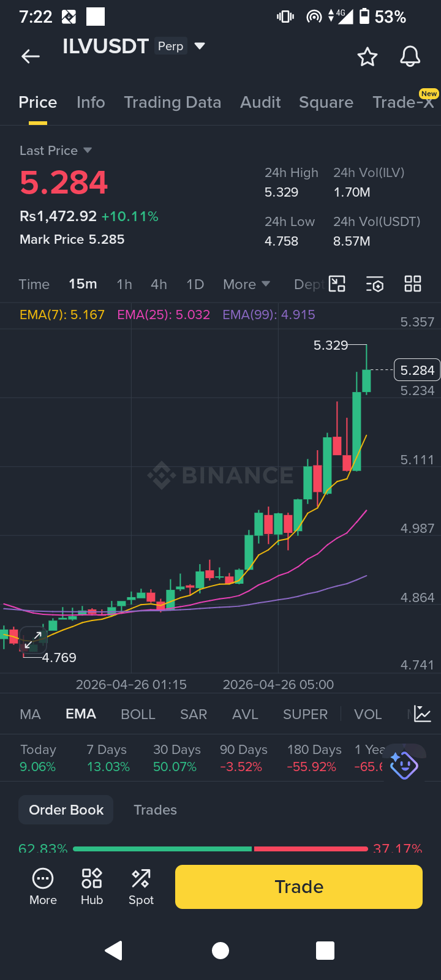Tap the battery icon in the status bar
The width and height of the screenshot is (441, 980).
[364, 17]
